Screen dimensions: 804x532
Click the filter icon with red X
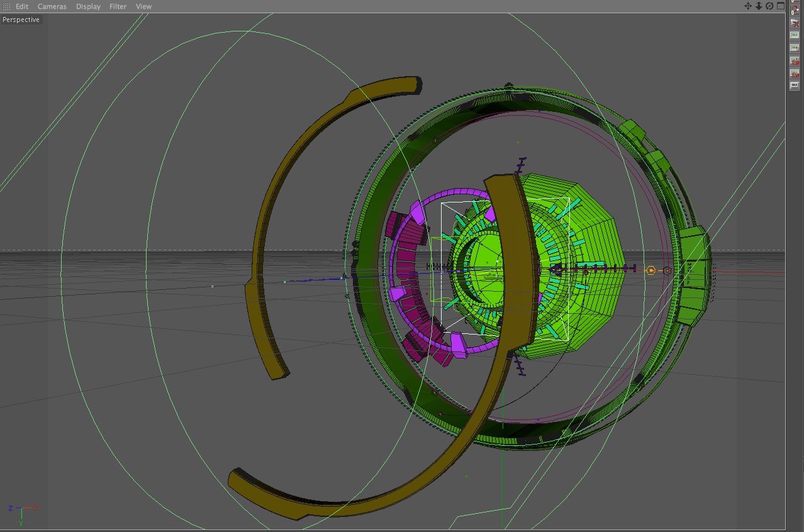[x=795, y=23]
